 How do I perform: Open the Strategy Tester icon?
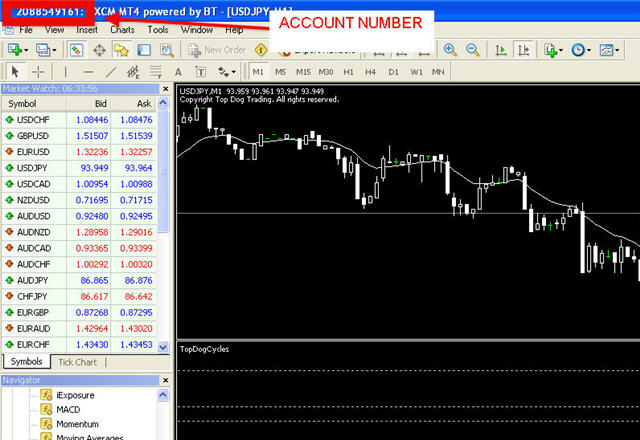(x=166, y=50)
